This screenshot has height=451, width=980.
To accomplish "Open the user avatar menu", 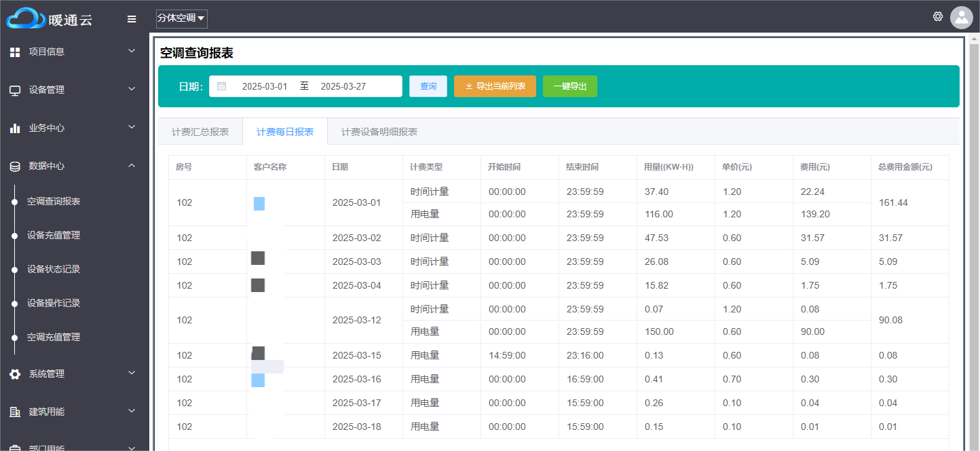I will point(962,18).
